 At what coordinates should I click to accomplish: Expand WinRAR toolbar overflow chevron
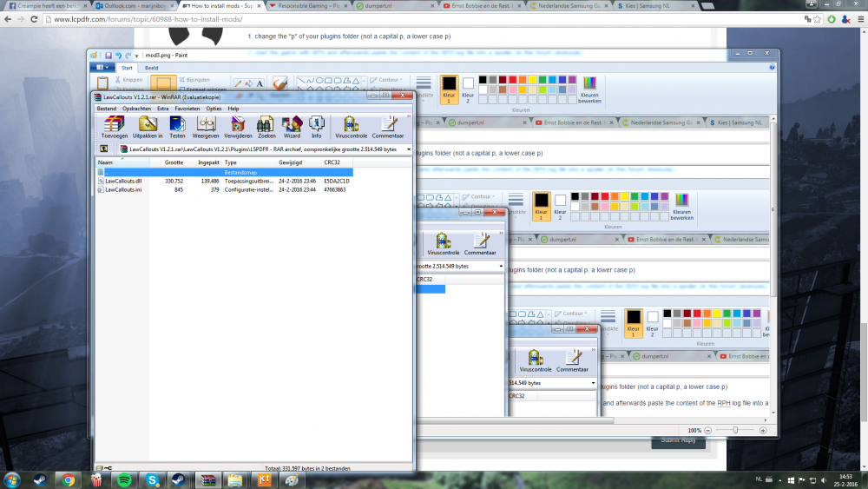coord(409,116)
